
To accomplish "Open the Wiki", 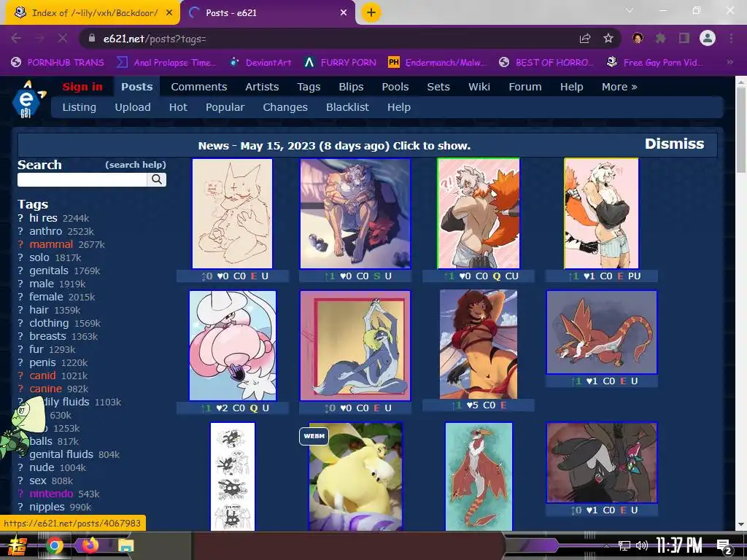I will tap(479, 87).
